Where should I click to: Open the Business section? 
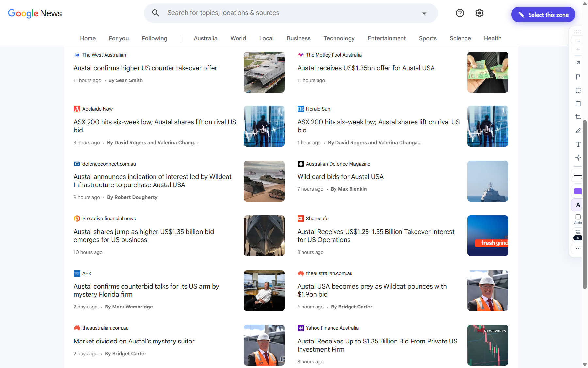299,38
